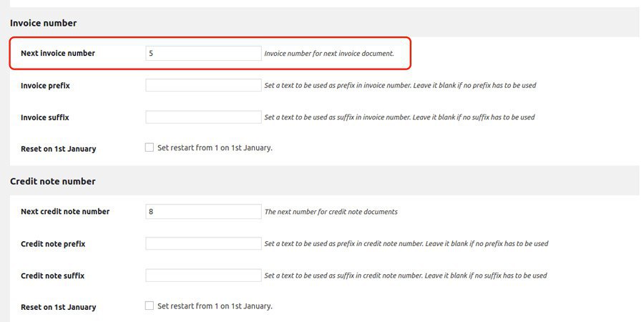Click the 'Next credit note number' label
This screenshot has width=644, height=322.
(65, 212)
